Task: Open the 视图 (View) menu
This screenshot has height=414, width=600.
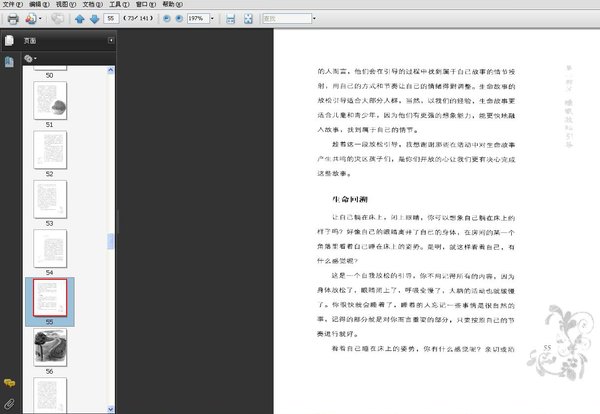Action: pos(66,4)
